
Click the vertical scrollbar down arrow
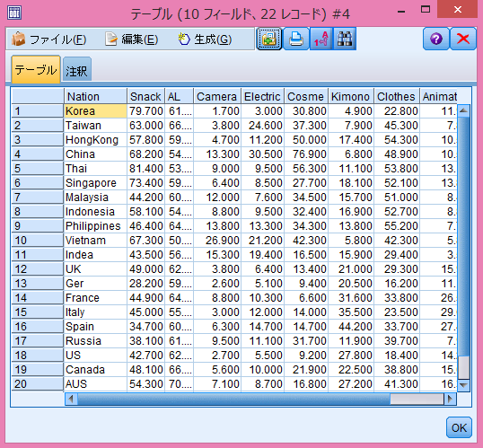[x=463, y=385]
